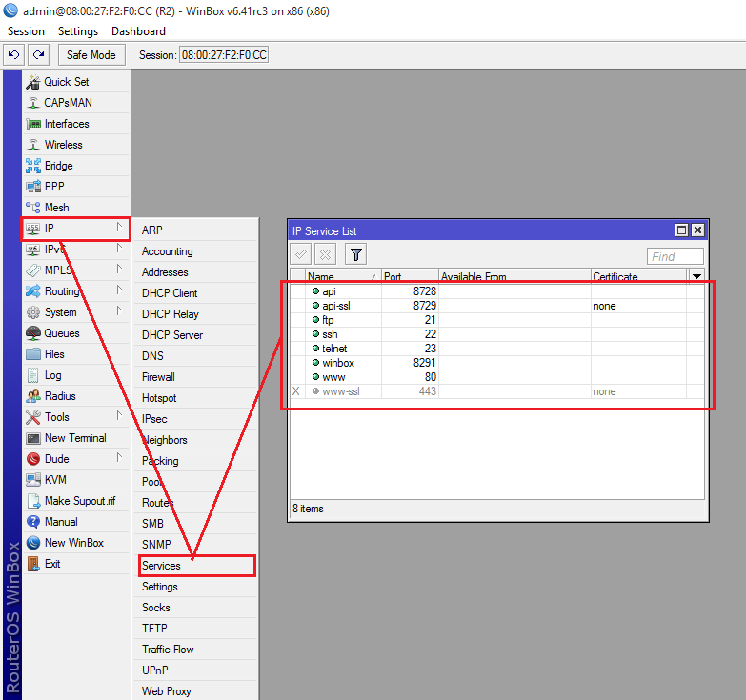Toggle the Safe Mode button
The width and height of the screenshot is (746, 700).
click(x=91, y=54)
